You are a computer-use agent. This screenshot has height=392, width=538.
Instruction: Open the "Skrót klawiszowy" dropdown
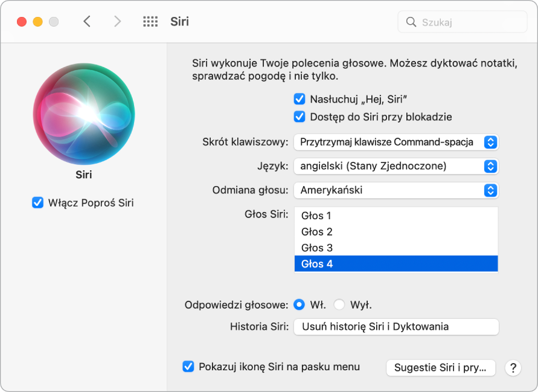click(396, 142)
